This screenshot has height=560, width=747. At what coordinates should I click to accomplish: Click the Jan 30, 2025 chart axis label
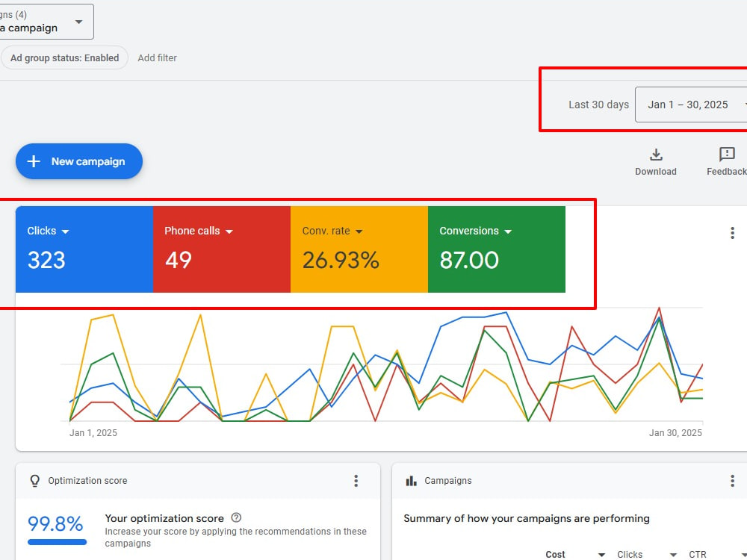675,433
